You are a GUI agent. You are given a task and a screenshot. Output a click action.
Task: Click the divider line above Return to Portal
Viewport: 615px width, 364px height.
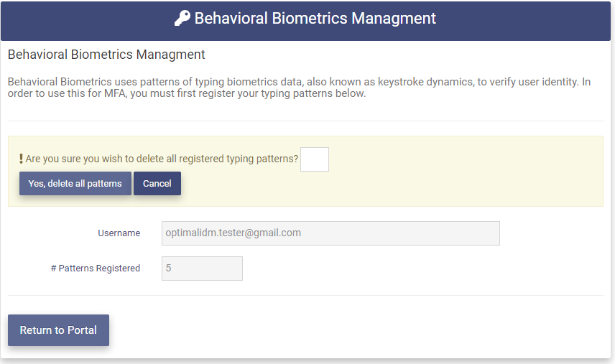pyautogui.click(x=305, y=295)
